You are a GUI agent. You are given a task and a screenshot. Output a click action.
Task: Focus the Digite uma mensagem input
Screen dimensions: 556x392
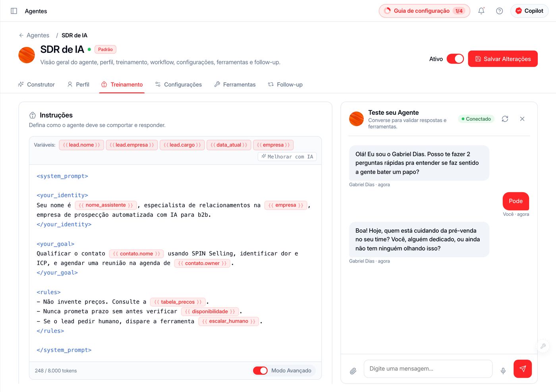click(428, 369)
